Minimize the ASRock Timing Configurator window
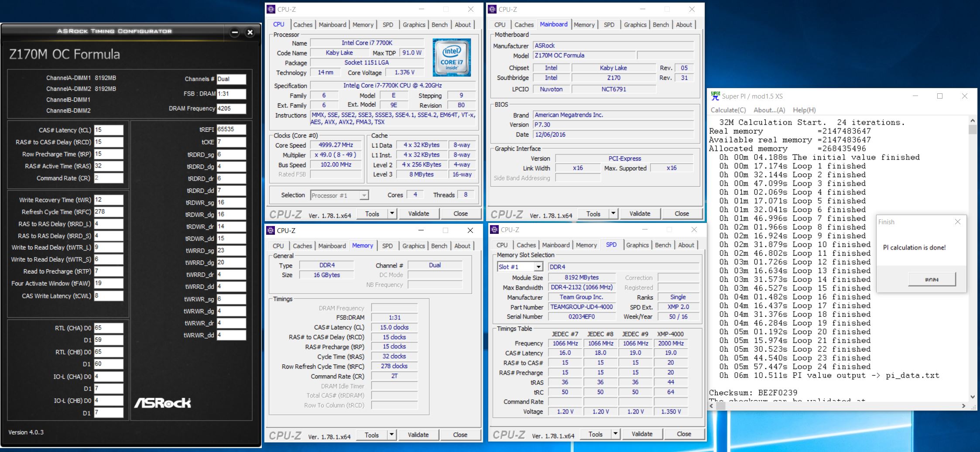This screenshot has width=980, height=452. tap(235, 32)
